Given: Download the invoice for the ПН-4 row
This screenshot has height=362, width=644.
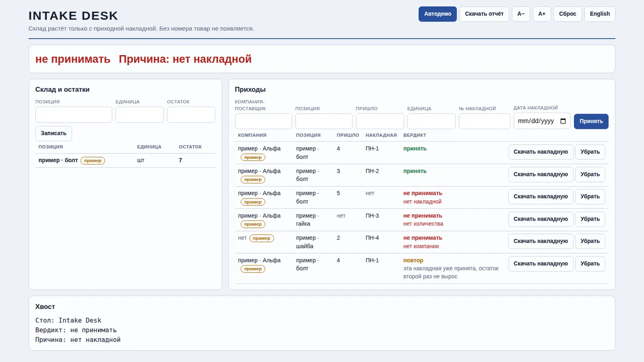Looking at the screenshot, I should pyautogui.click(x=540, y=241).
